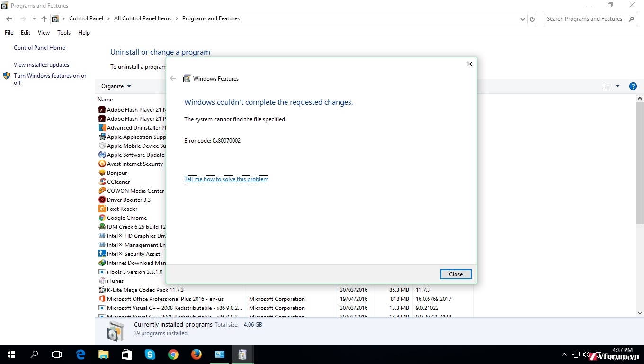Click the Apple Mobile Device Support icon
Viewport: 644px width, 364px height.
[x=102, y=146]
